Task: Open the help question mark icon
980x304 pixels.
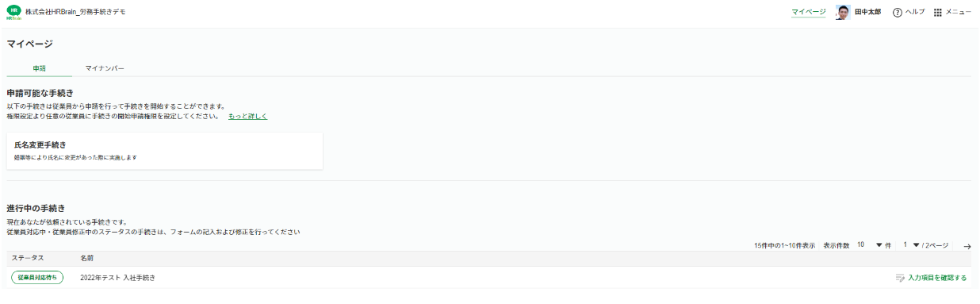Action: [898, 13]
